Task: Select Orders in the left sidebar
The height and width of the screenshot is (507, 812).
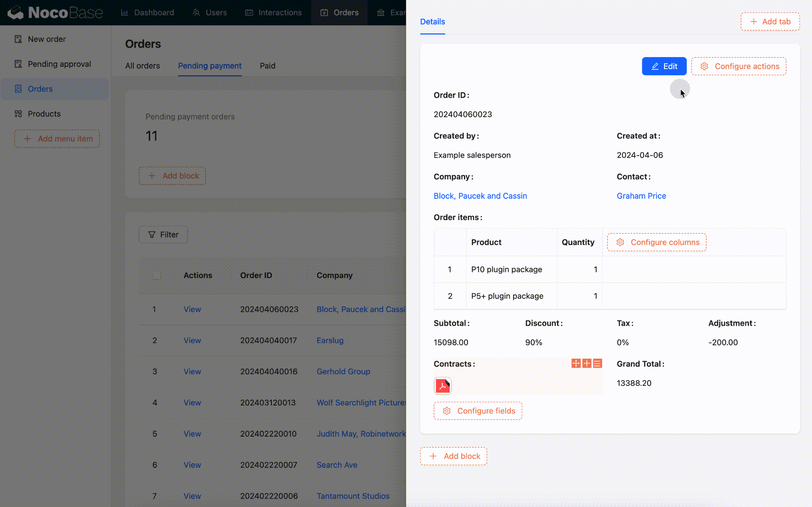Action: (x=55, y=89)
